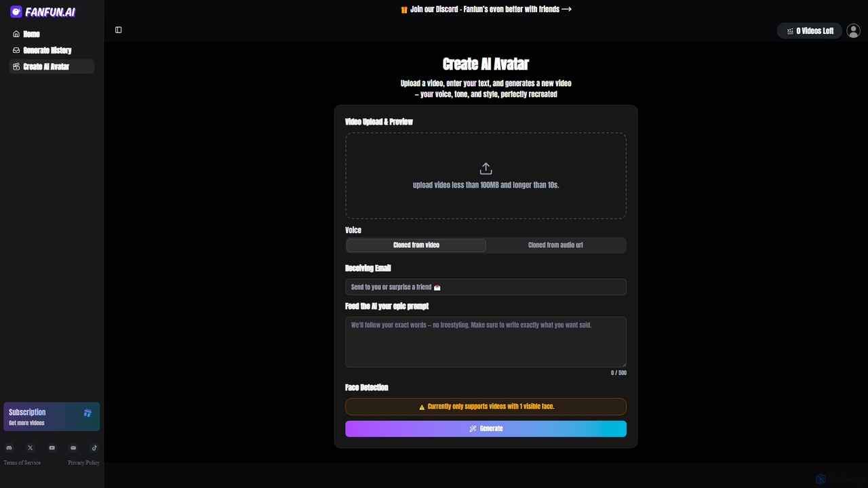The height and width of the screenshot is (488, 868).
Task: Click the video upload drop zone text
Action: (486, 185)
